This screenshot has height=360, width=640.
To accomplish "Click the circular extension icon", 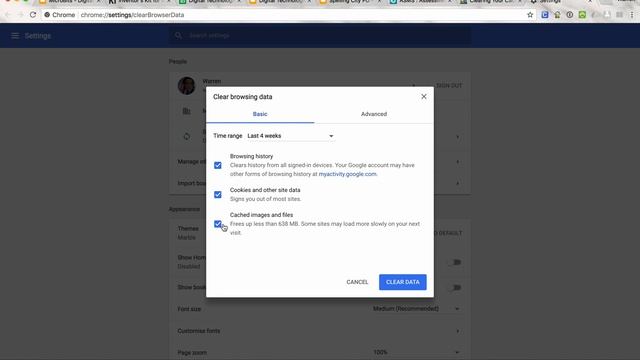I will [x=570, y=15].
